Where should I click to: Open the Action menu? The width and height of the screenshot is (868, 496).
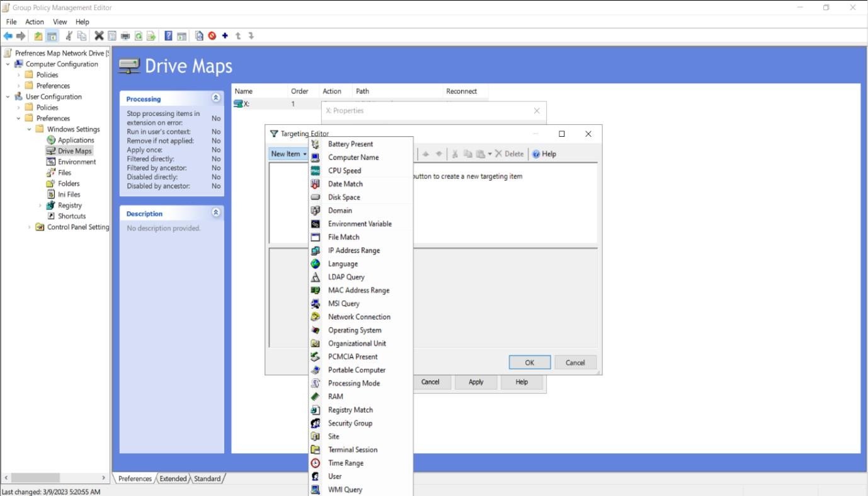click(35, 21)
